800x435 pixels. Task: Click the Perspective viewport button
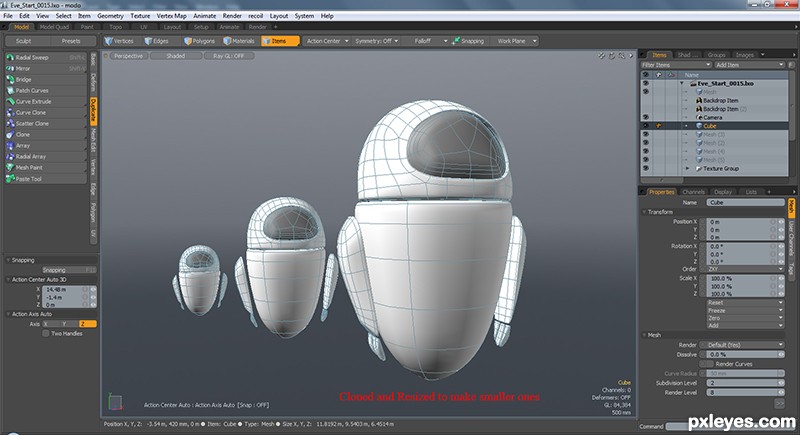pos(128,56)
